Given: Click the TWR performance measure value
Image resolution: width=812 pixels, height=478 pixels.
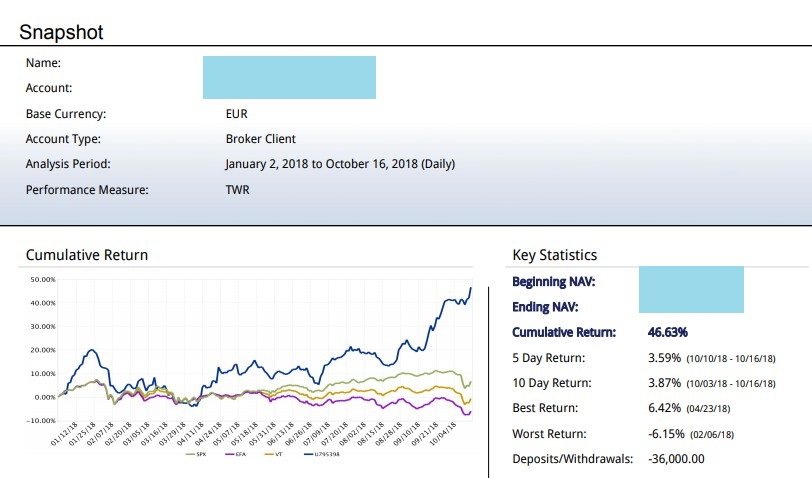Looking at the screenshot, I should (x=238, y=189).
